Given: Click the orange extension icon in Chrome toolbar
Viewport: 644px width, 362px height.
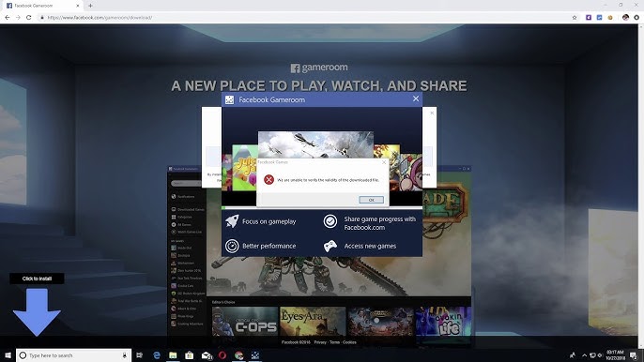Looking at the screenshot, I should pos(610,18).
